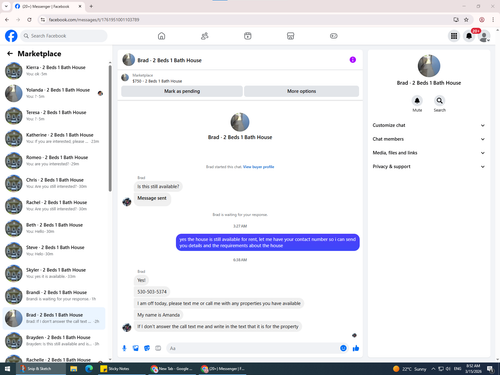Click the "My name is Amanda" message
Viewport: 500px width, 375px height.
pos(159,315)
